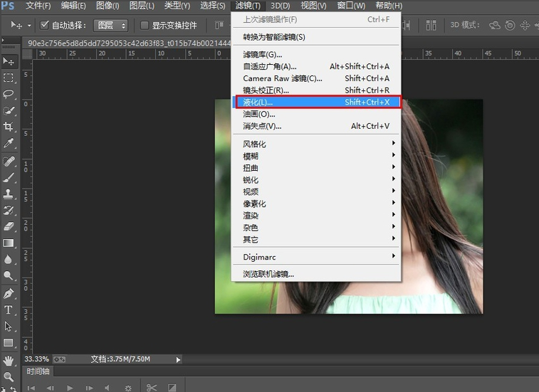Select the Eraser tool
Screen dimensions: 539x392
coord(9,226)
